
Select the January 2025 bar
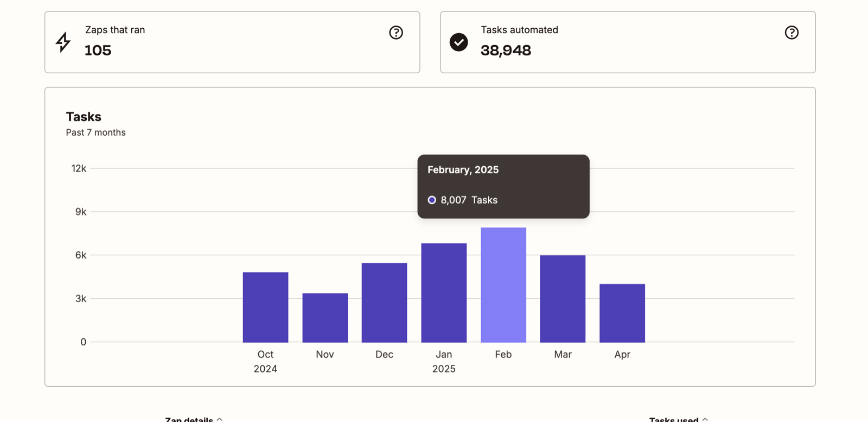click(x=444, y=293)
